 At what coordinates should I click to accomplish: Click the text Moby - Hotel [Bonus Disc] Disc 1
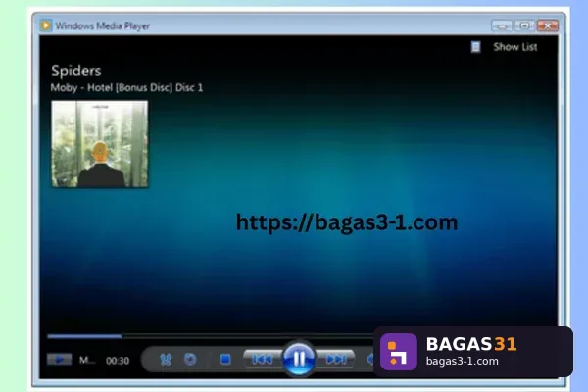(126, 88)
